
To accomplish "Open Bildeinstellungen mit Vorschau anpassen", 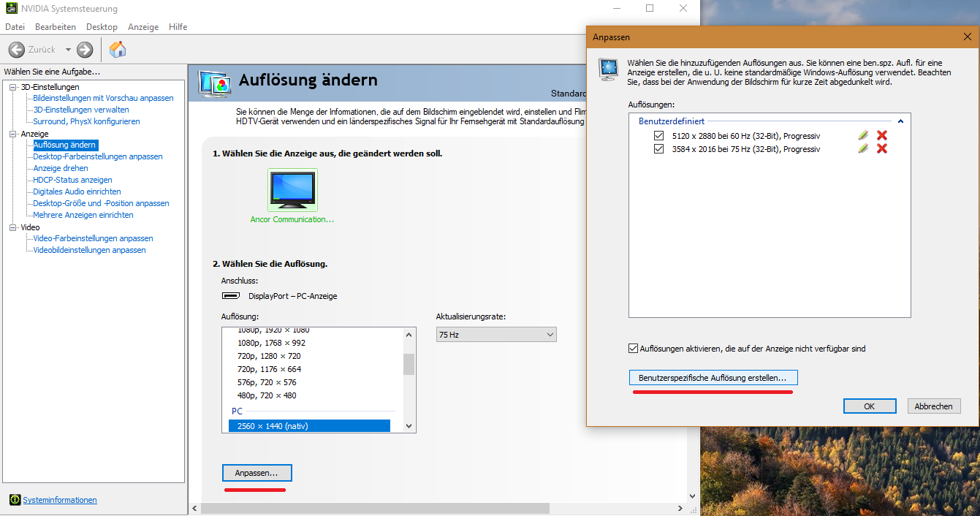I will pyautogui.click(x=103, y=98).
